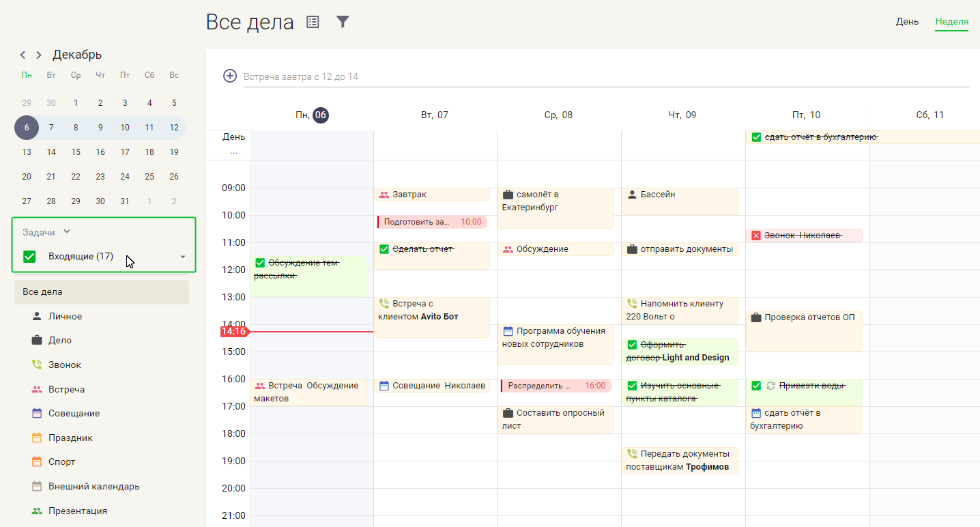Go to next month with right arrow
Viewport: 980px width, 527px height.
point(39,55)
